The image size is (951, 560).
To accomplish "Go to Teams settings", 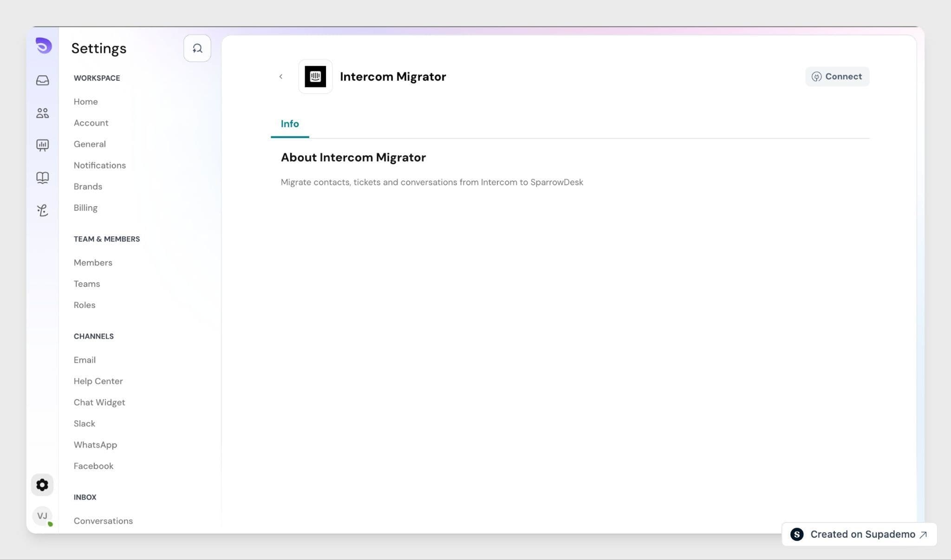I will coord(87,284).
